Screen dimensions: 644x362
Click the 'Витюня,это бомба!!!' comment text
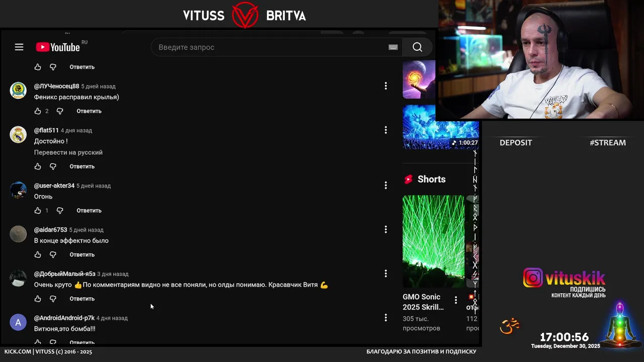64,329
